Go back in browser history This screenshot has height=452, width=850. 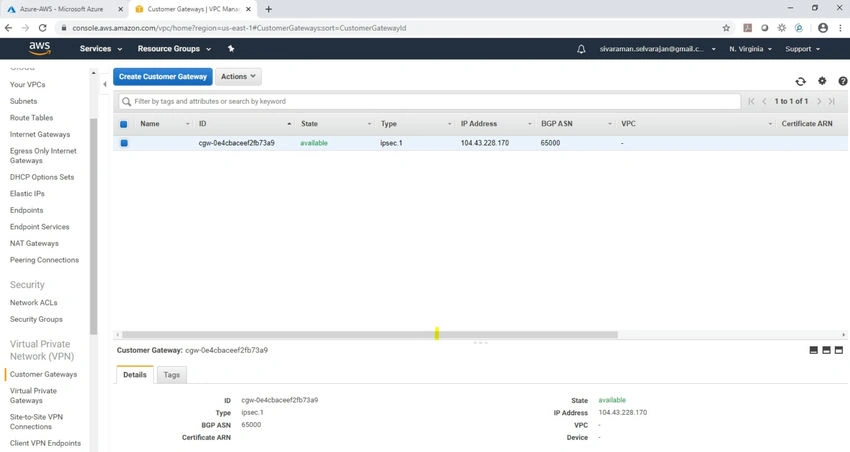tap(8, 28)
